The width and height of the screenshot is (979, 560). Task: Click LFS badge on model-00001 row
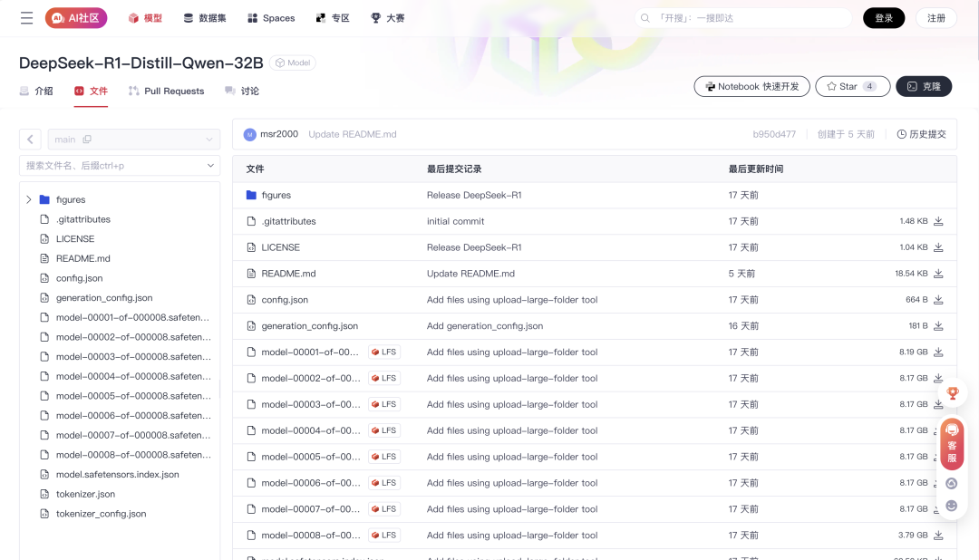click(x=384, y=352)
